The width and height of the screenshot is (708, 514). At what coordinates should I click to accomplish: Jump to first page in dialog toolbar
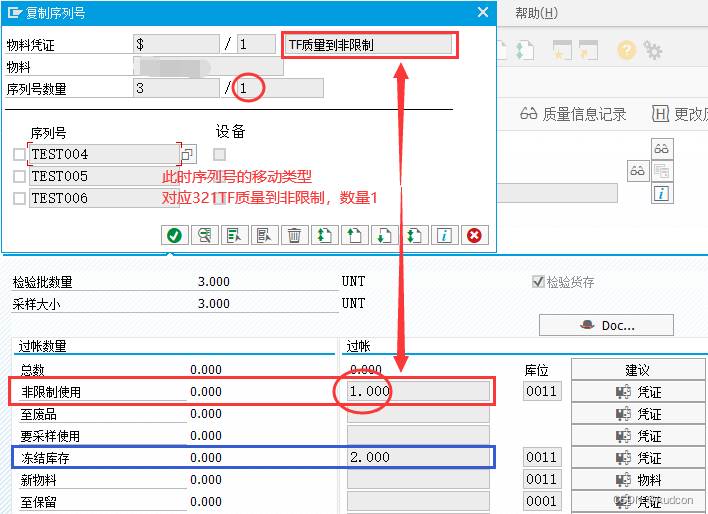click(x=324, y=235)
